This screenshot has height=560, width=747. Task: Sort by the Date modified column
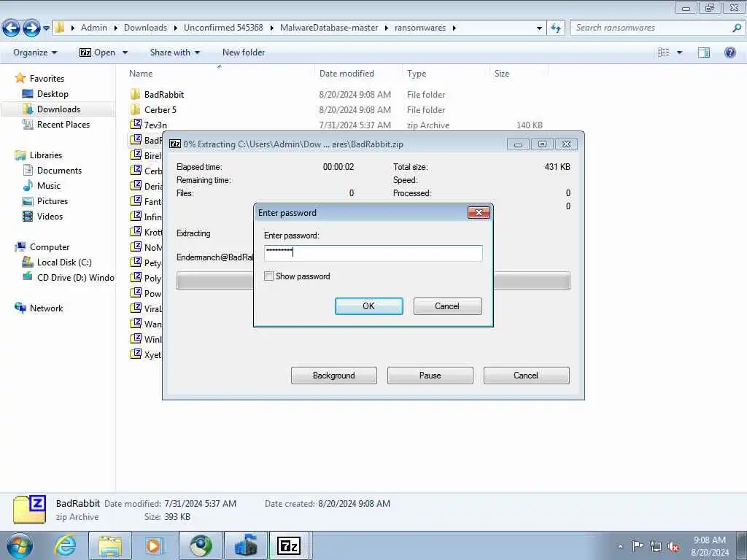pyautogui.click(x=347, y=74)
